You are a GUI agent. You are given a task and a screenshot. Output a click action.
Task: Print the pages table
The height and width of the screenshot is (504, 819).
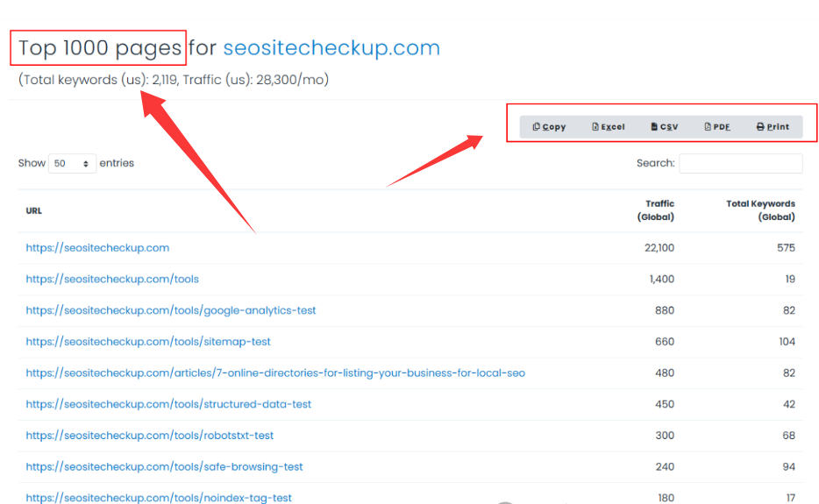coord(773,127)
